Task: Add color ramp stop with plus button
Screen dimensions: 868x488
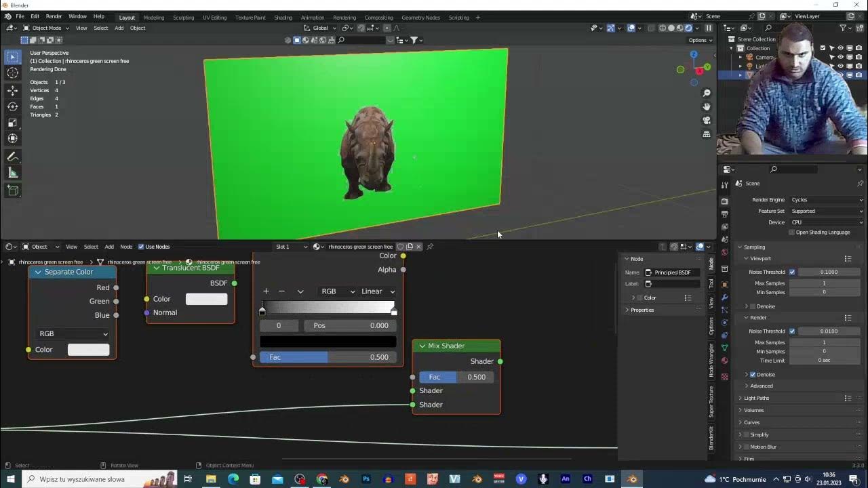Action: (x=266, y=291)
